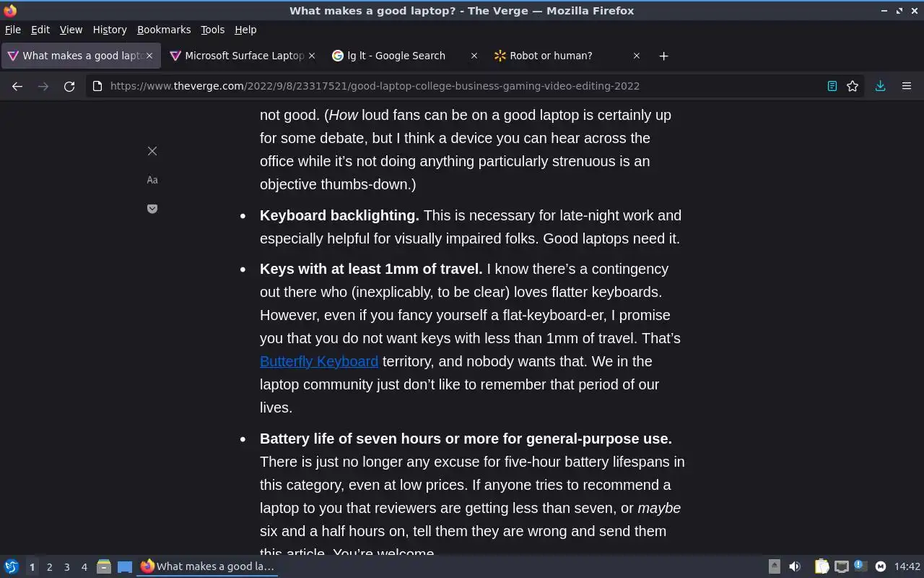The height and width of the screenshot is (578, 924).
Task: Click the update notification tray icon
Action: [860, 566]
